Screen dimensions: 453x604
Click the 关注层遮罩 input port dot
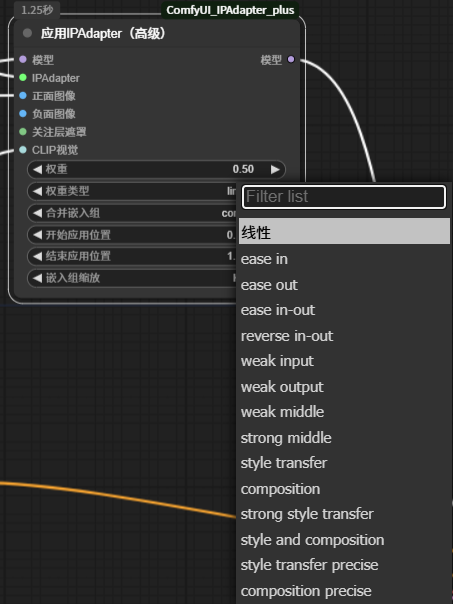[x=23, y=131]
